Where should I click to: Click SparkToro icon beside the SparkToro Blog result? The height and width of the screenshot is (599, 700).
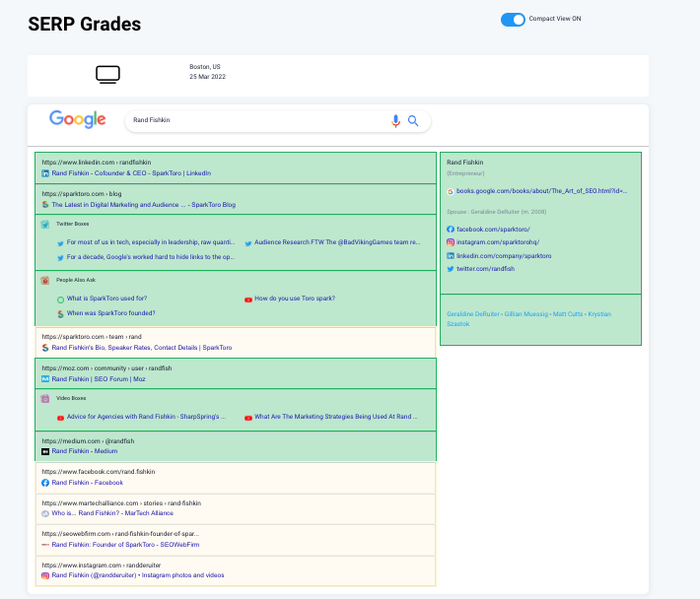(45, 205)
